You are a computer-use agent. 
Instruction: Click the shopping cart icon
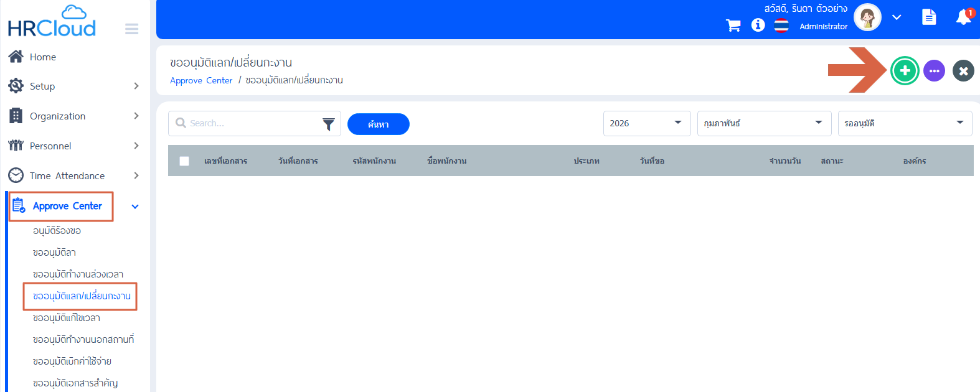(733, 26)
